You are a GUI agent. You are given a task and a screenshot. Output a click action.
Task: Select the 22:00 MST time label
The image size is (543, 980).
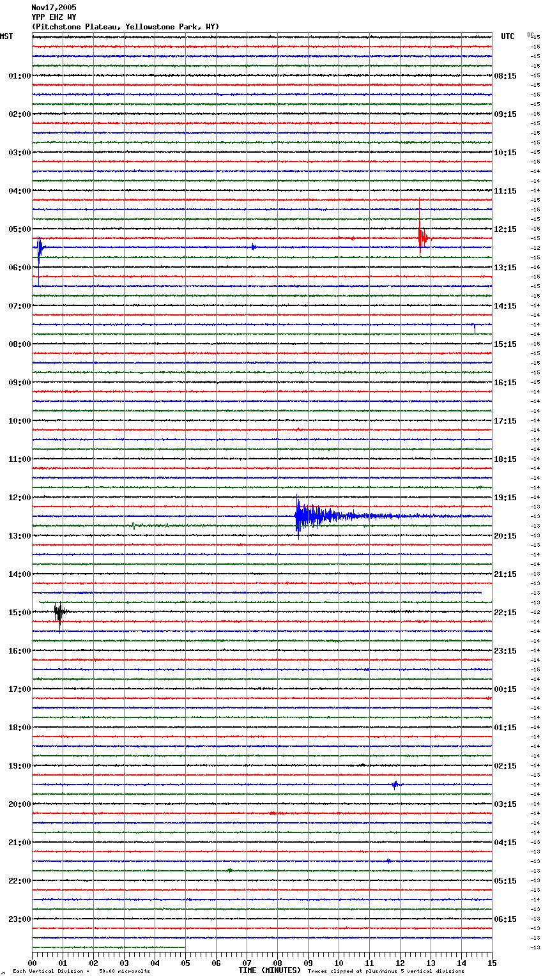point(20,881)
